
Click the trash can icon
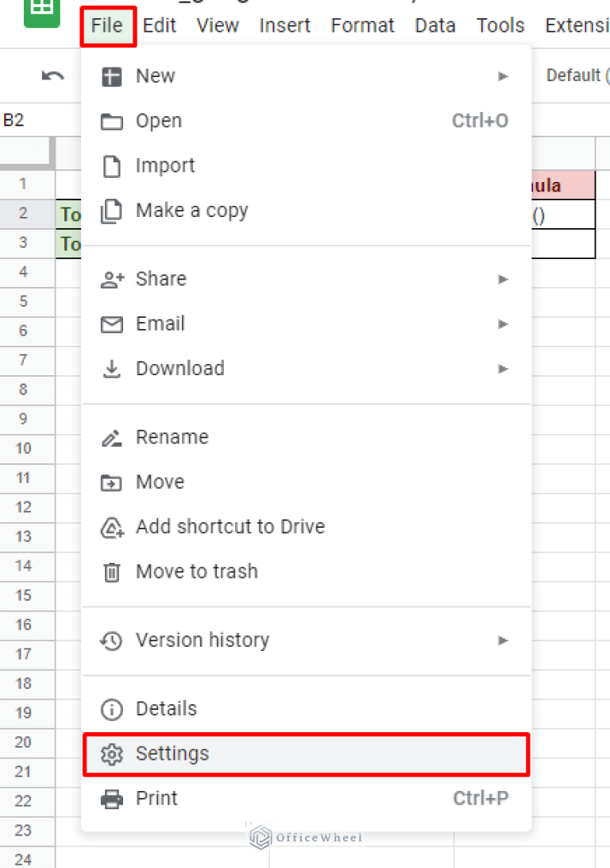(112, 572)
